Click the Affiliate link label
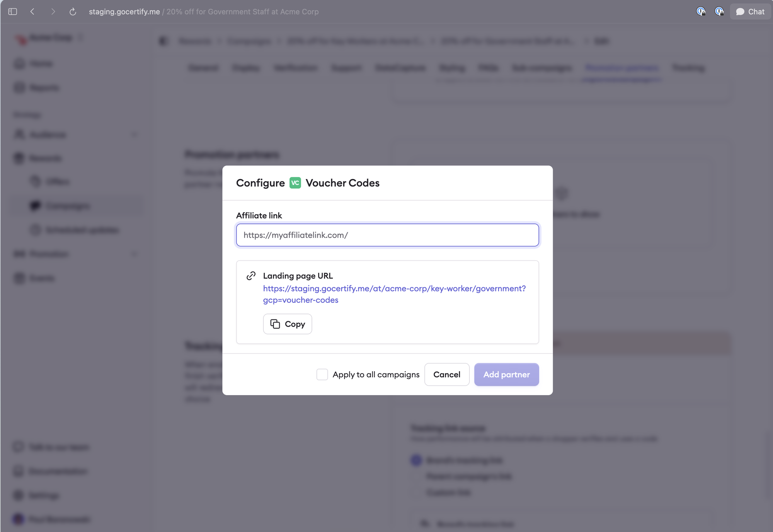The image size is (773, 532). pos(259,215)
